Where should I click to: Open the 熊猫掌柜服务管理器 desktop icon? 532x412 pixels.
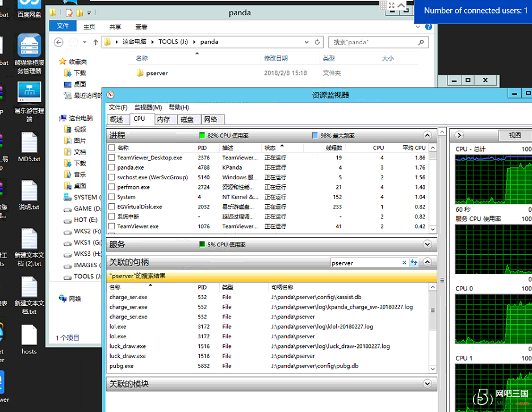pyautogui.click(x=29, y=54)
